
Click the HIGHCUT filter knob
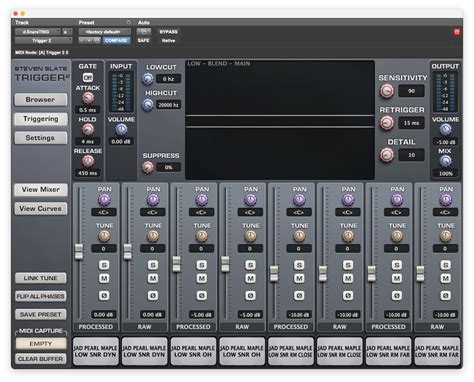click(148, 105)
